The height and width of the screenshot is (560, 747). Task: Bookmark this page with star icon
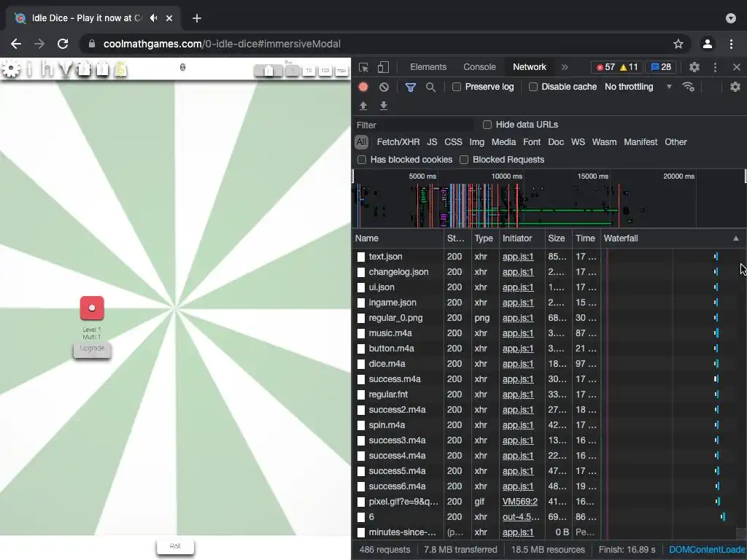[x=678, y=44]
